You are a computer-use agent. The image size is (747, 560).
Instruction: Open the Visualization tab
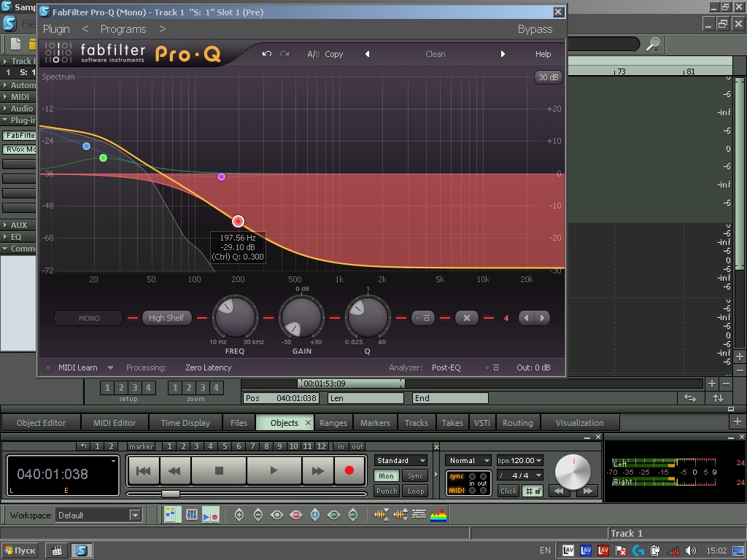coord(579,423)
